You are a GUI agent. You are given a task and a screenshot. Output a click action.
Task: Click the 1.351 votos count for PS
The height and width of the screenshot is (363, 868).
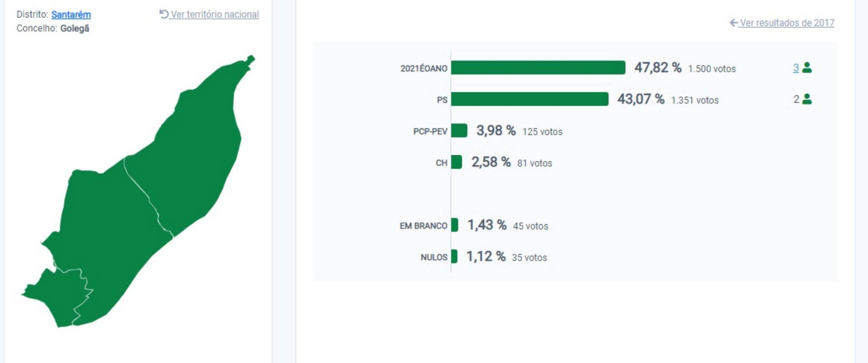695,100
